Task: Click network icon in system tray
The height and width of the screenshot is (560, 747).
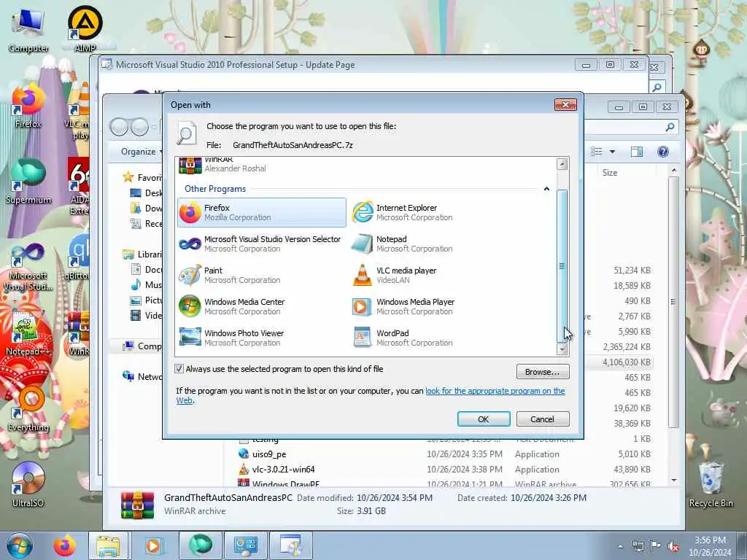Action: (638, 546)
